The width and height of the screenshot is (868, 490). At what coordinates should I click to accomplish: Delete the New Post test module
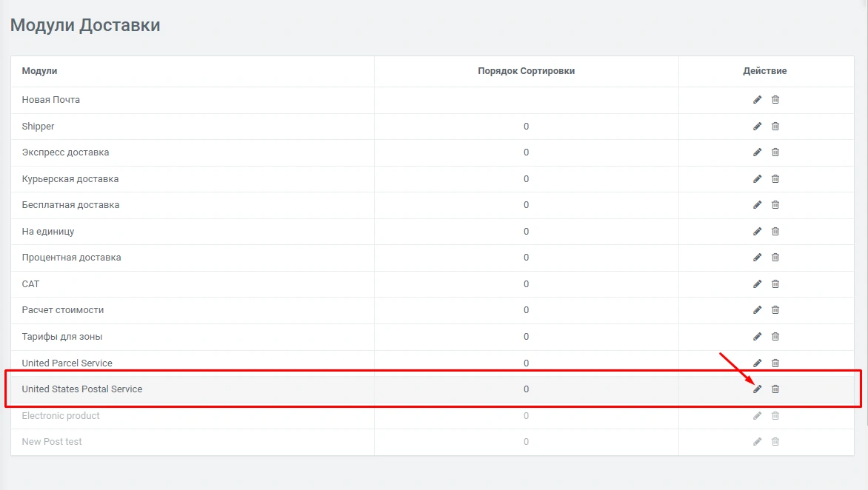coord(775,442)
